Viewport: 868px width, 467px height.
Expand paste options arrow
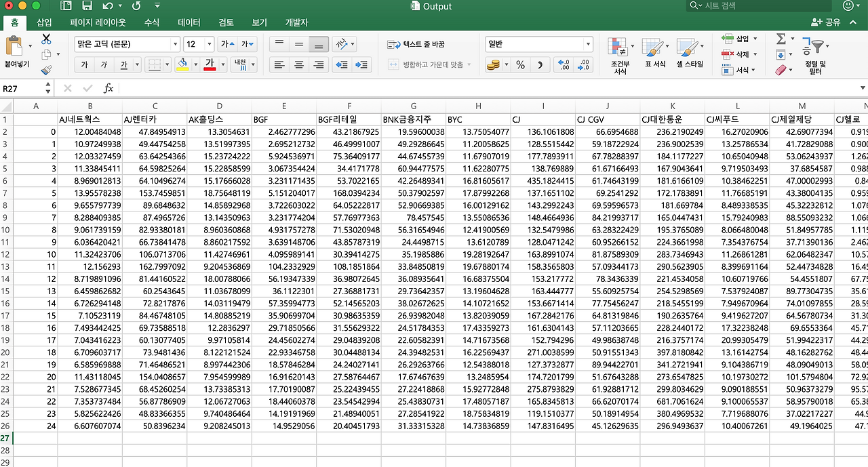click(30, 47)
